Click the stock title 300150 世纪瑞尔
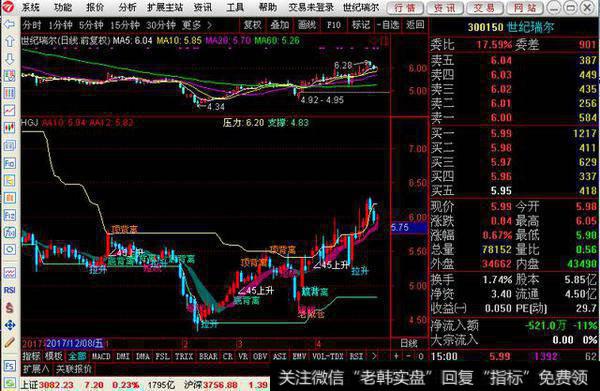Screen dimensions: 600x391 (511, 27)
